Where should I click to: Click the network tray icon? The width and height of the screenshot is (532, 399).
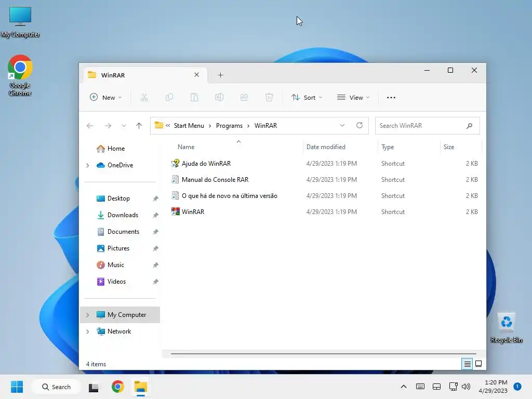pyautogui.click(x=453, y=387)
